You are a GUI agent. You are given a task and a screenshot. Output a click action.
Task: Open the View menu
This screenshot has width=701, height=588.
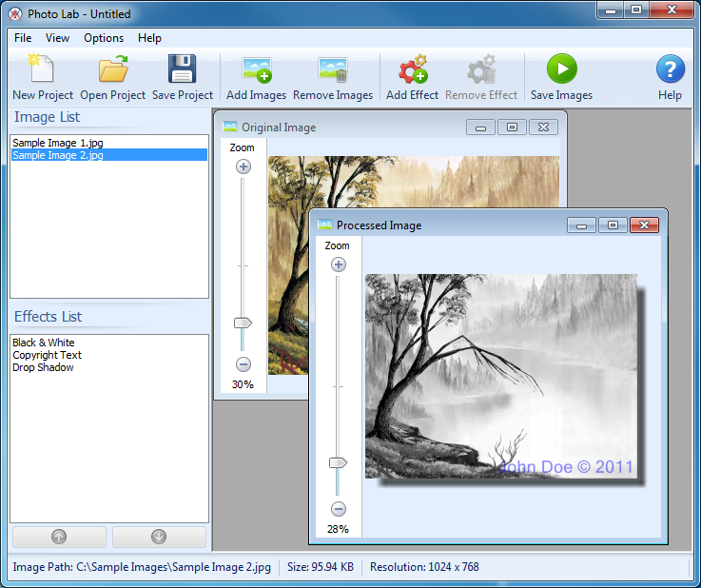pyautogui.click(x=57, y=38)
